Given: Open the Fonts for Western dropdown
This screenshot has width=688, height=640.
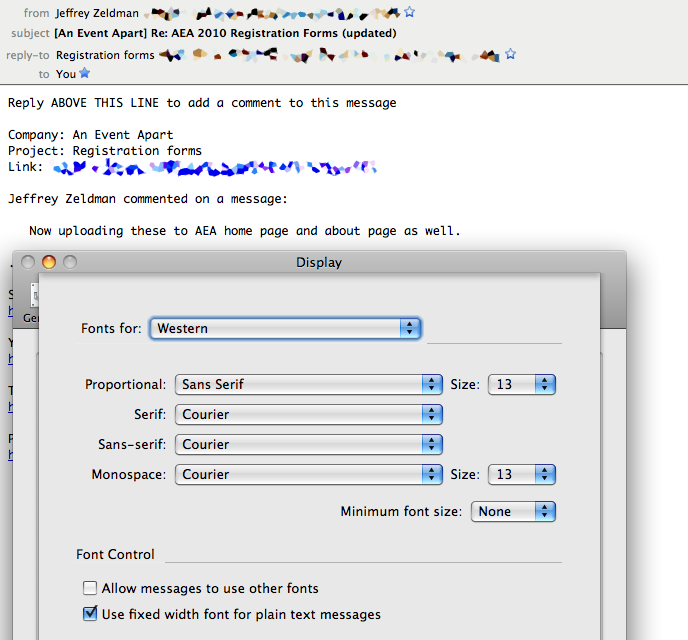Looking at the screenshot, I should pyautogui.click(x=285, y=328).
